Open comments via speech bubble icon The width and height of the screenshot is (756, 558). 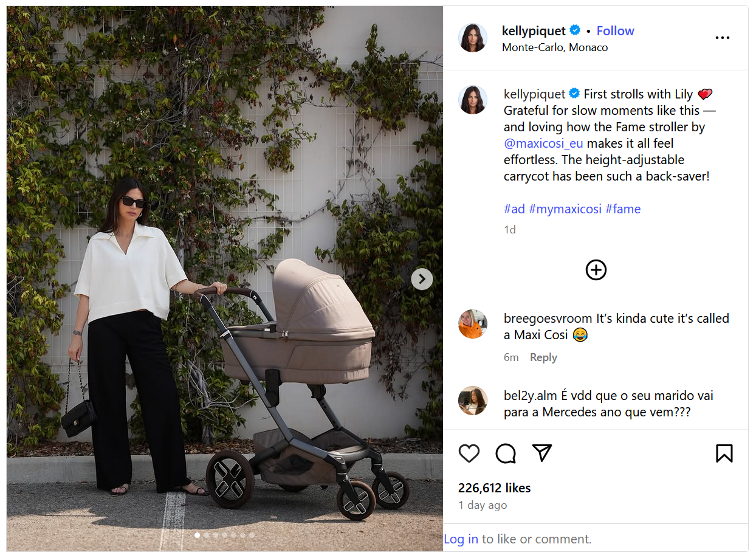pos(506,453)
